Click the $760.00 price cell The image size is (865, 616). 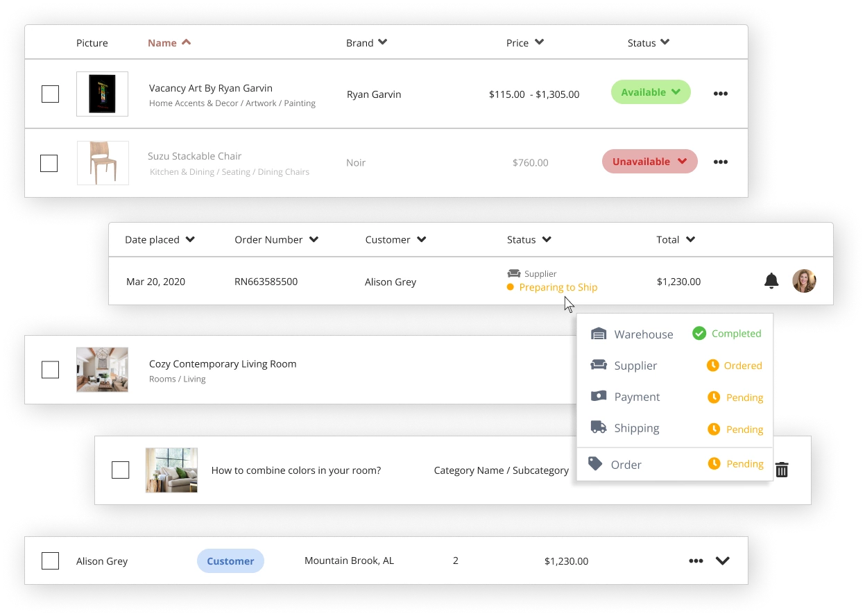(x=530, y=162)
